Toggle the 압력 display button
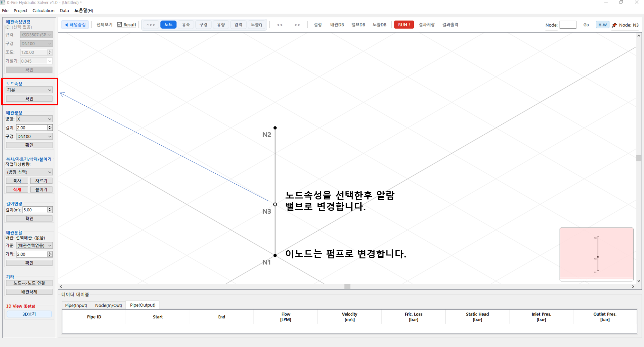 coord(238,24)
